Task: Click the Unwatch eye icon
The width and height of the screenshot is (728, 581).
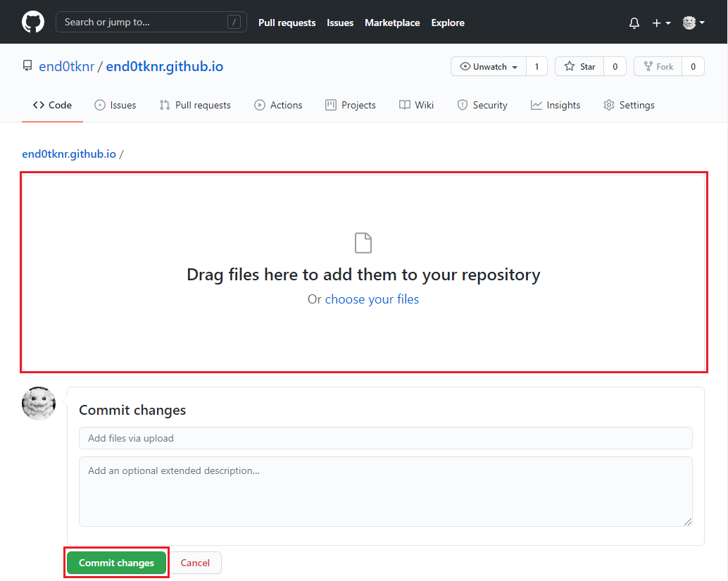Action: coord(465,66)
